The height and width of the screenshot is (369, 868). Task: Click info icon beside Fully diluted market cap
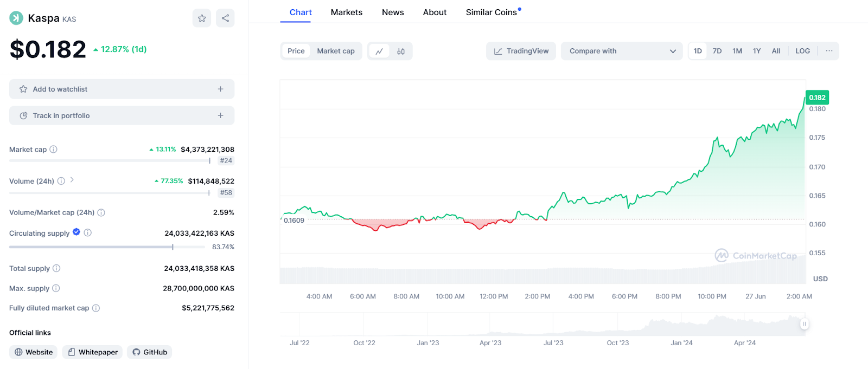coord(96,308)
